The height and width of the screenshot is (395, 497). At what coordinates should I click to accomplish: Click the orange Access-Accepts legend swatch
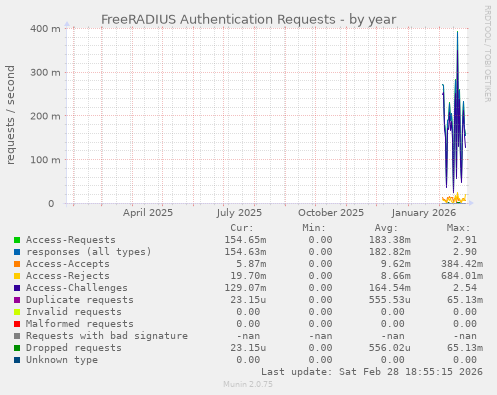tap(17, 264)
